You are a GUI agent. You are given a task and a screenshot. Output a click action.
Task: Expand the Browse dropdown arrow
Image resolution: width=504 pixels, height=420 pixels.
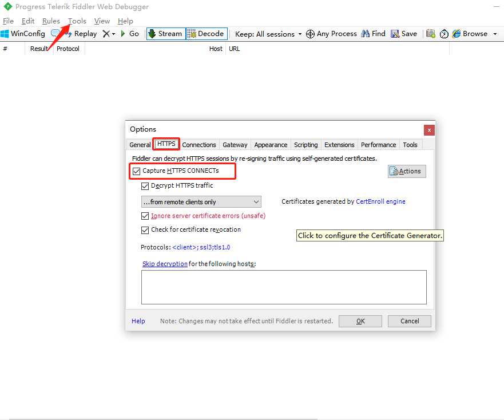495,34
